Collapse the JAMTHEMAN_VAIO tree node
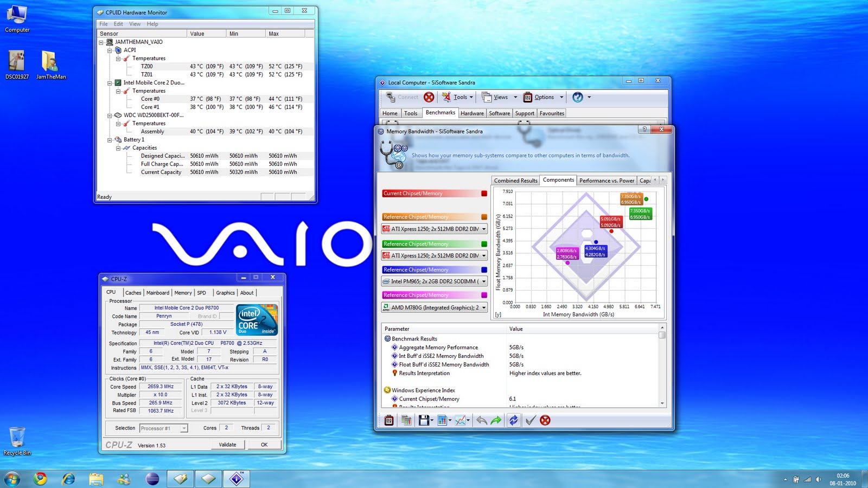Screen dimensions: 868x488 (101, 42)
